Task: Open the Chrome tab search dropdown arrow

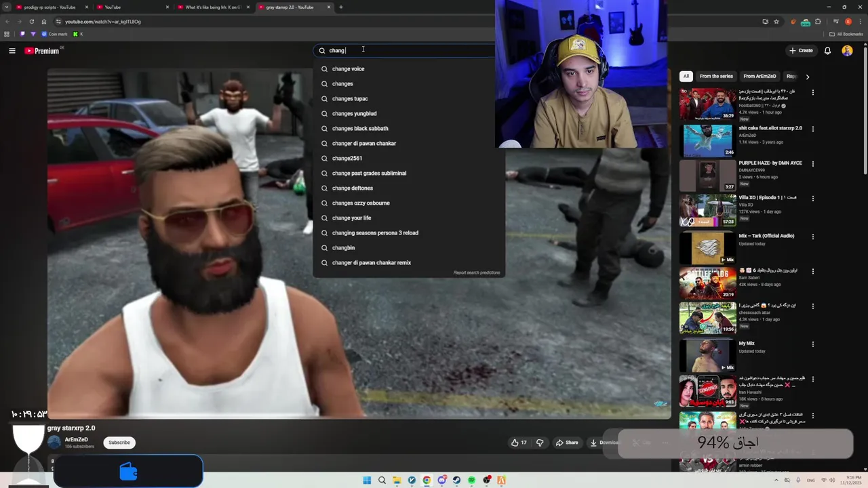Action: pos(7,7)
